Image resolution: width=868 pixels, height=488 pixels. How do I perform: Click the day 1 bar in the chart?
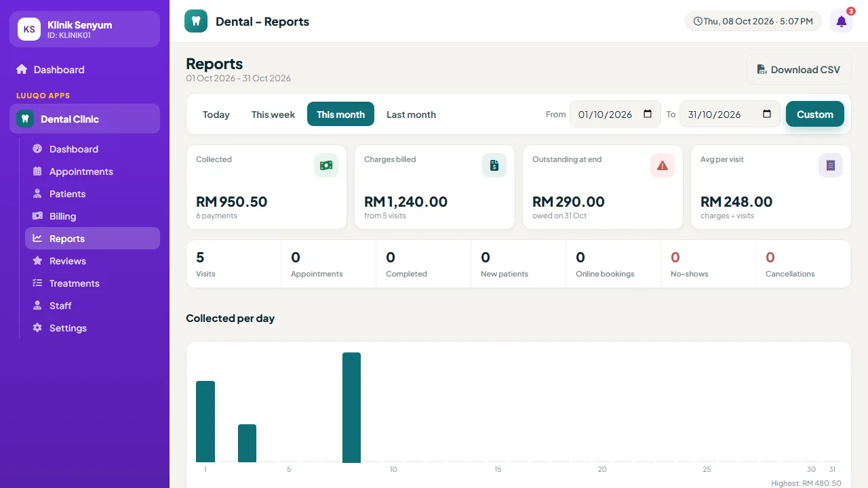click(x=205, y=422)
